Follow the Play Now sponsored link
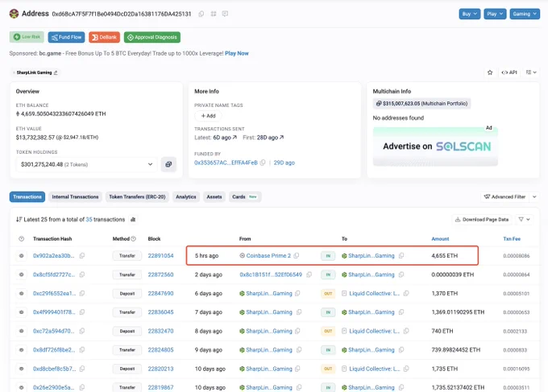 point(237,53)
